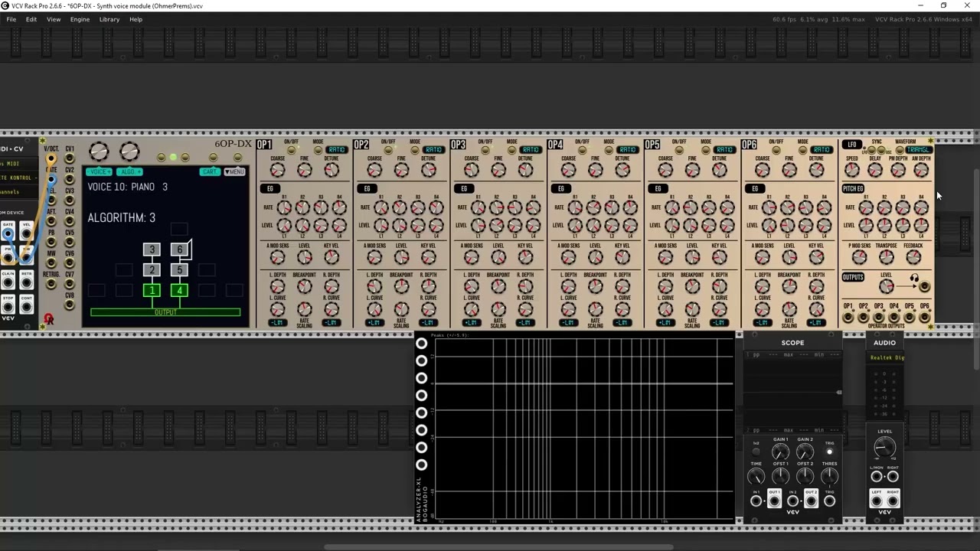Click OP1 right curve -LIN display
Viewport: 980px width, 551px height.
pyautogui.click(x=331, y=323)
